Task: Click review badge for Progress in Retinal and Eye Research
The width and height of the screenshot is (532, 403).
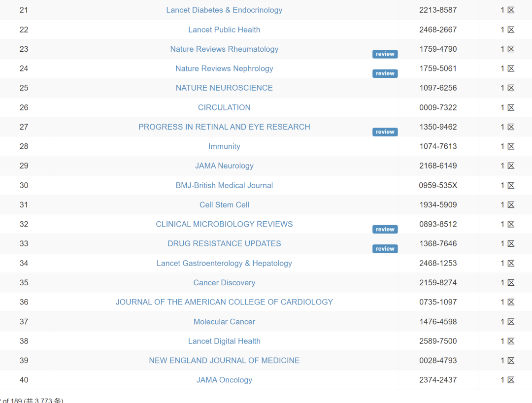Action: pos(385,132)
